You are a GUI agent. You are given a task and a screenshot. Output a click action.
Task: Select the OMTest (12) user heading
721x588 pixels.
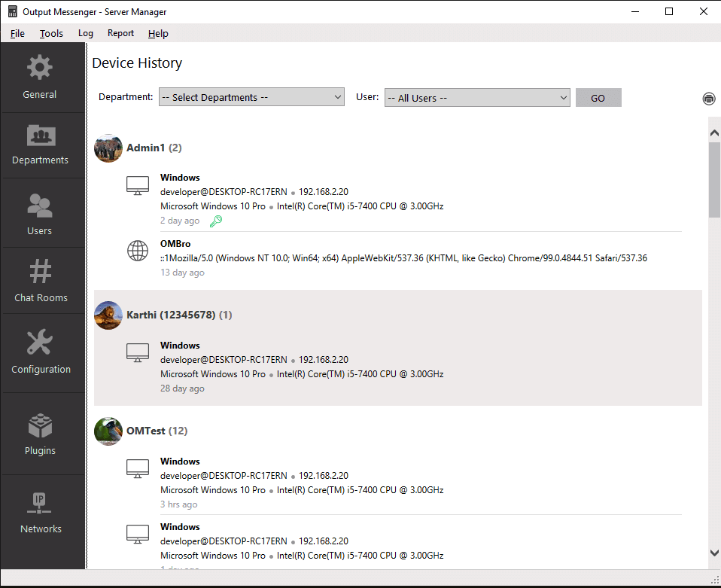tap(157, 431)
